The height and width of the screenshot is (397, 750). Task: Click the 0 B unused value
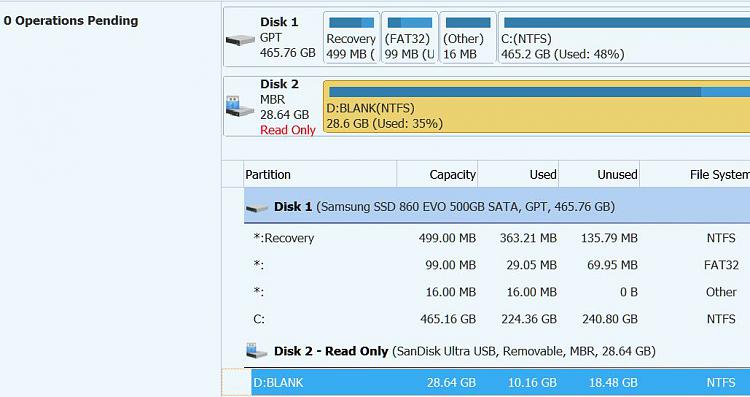pos(629,292)
